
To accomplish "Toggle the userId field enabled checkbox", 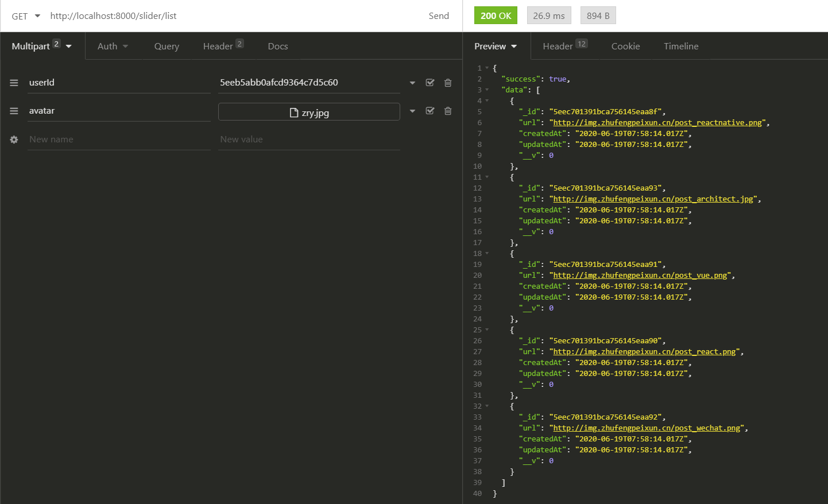I will tap(430, 83).
